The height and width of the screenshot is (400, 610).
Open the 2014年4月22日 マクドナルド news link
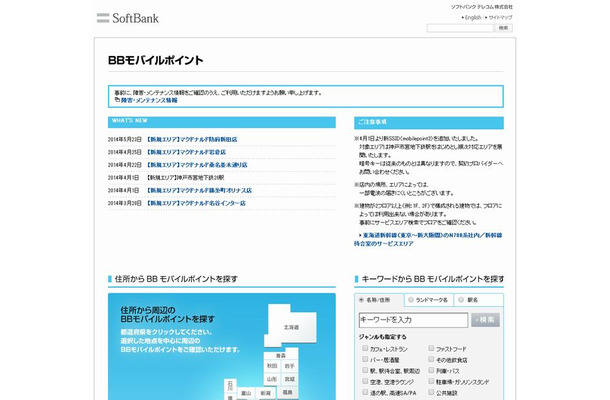click(x=197, y=165)
